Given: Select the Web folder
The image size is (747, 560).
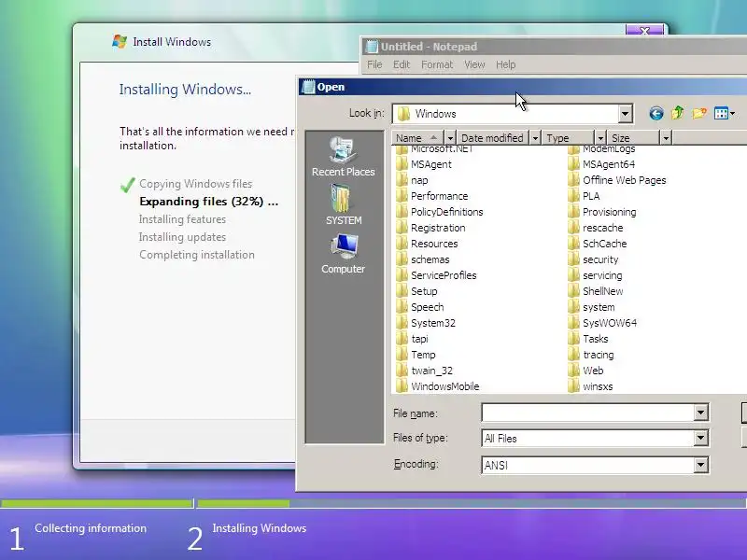Looking at the screenshot, I should tap(586, 371).
